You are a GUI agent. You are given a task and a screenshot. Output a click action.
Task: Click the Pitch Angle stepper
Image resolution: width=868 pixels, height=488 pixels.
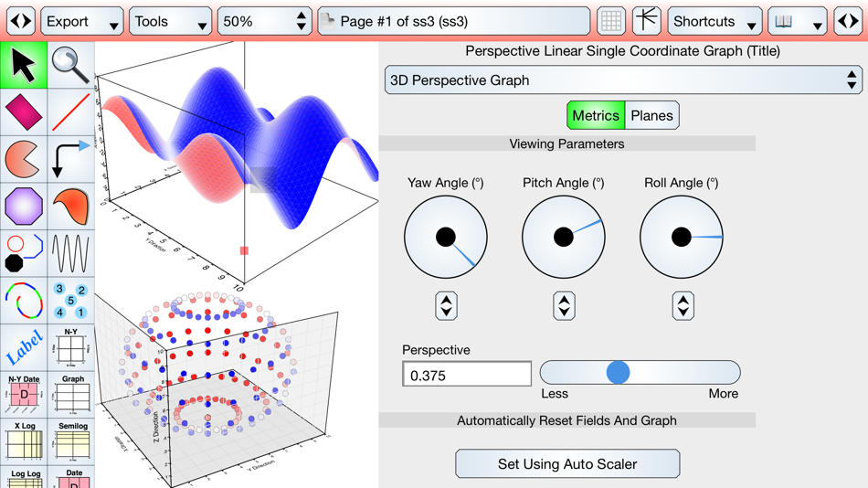point(564,306)
